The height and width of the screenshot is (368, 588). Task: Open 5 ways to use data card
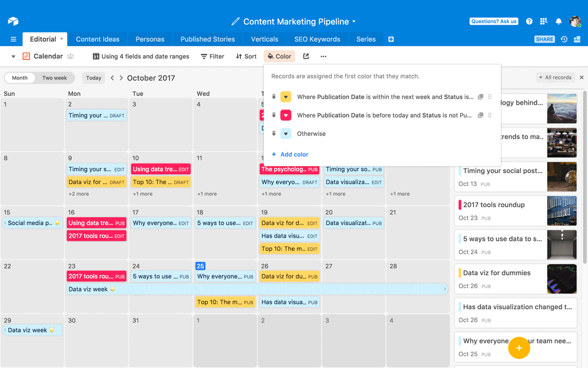coord(516,245)
